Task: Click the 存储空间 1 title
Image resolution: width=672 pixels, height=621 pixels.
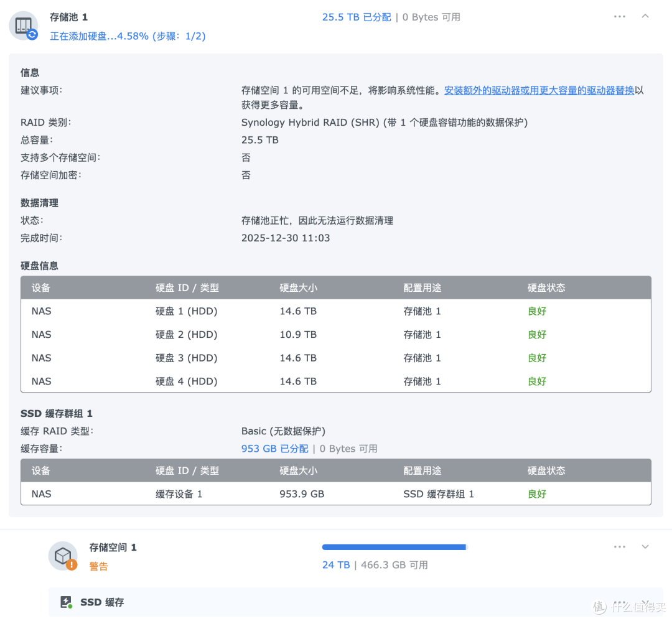Action: coord(113,548)
